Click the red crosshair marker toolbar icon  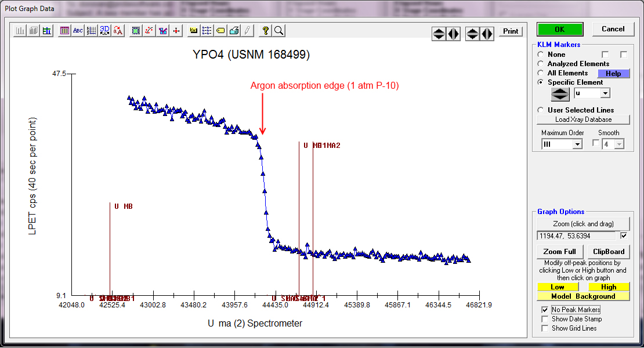(x=176, y=31)
